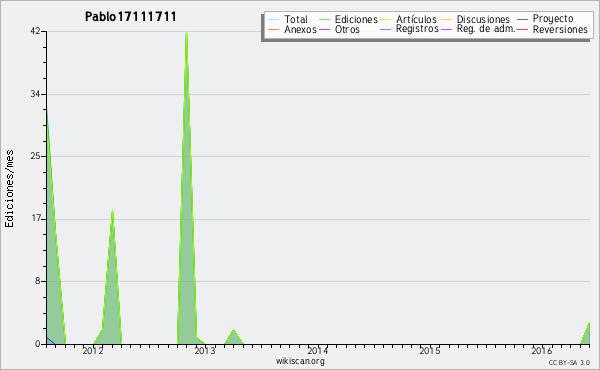Select the Reg. de adm. legend entry
The height and width of the screenshot is (370, 600).
486,29
